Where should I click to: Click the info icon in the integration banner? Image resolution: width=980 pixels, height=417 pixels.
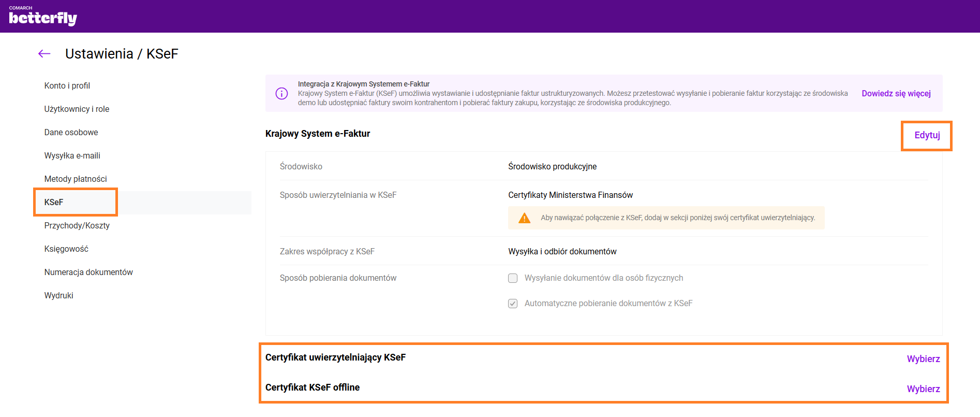point(281,93)
